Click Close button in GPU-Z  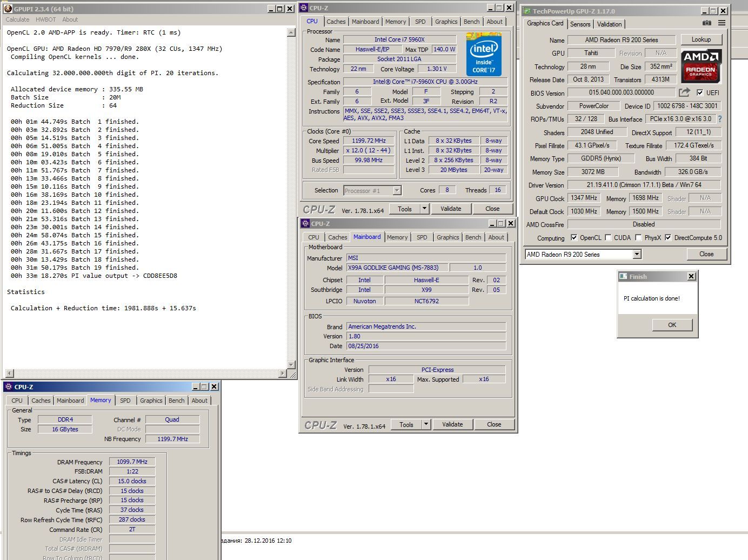[x=706, y=254]
